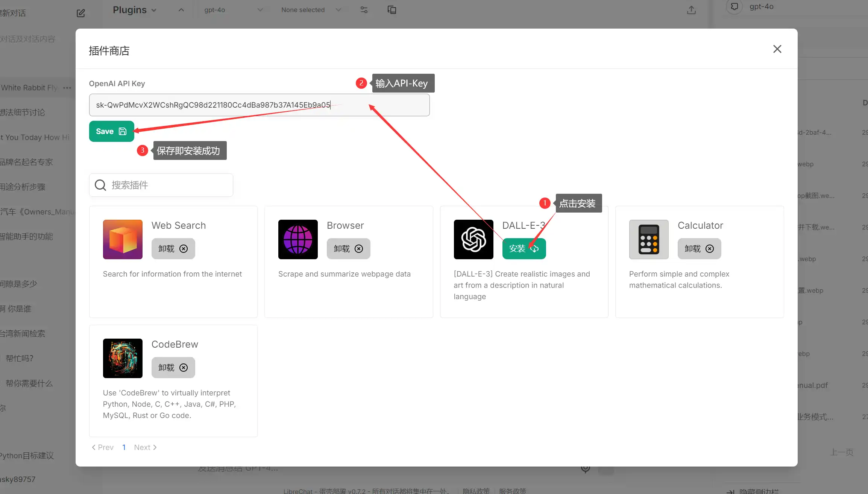
Task: Save the API key
Action: 111,131
